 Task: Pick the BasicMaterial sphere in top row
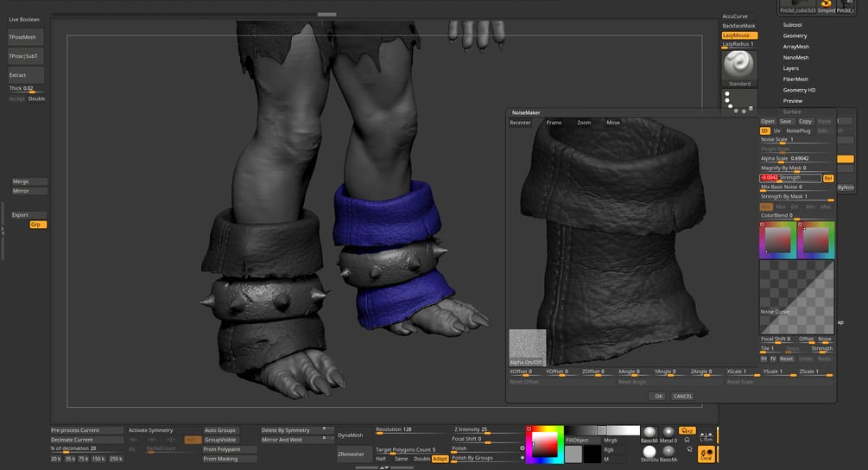[x=649, y=435]
